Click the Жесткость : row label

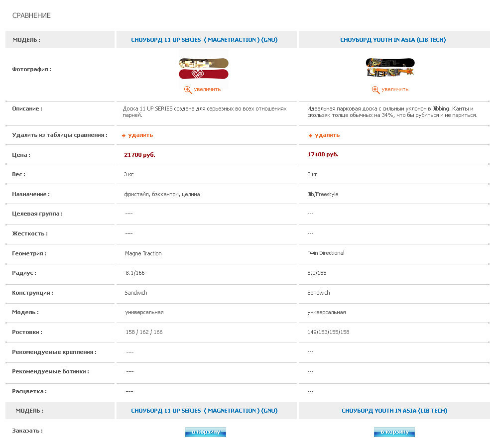(x=30, y=233)
